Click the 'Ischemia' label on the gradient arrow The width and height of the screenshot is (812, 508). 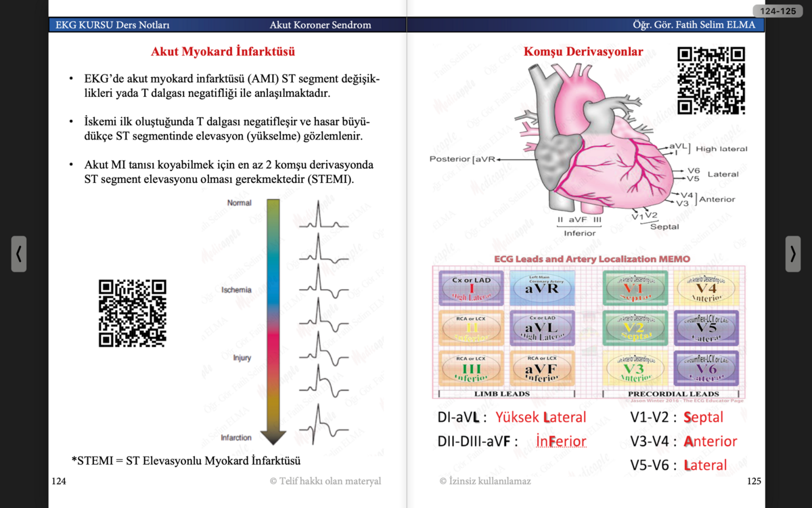point(236,290)
